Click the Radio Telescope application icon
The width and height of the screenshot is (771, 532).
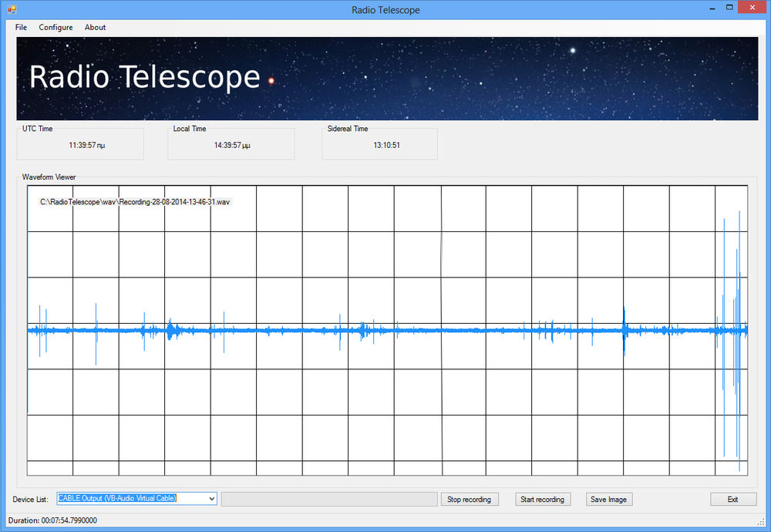point(11,8)
